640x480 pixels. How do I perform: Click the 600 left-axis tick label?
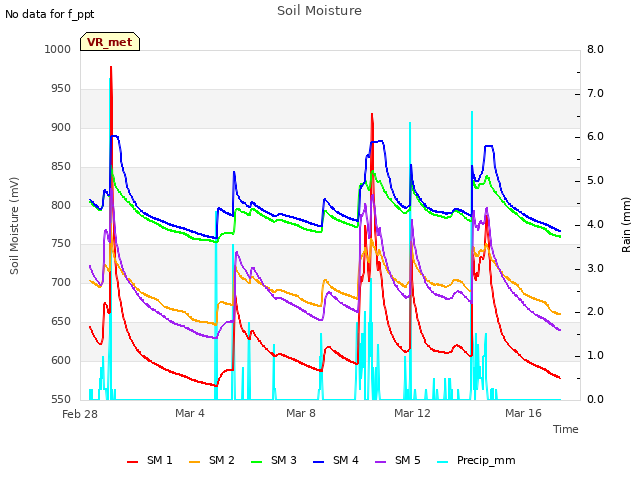click(x=61, y=360)
